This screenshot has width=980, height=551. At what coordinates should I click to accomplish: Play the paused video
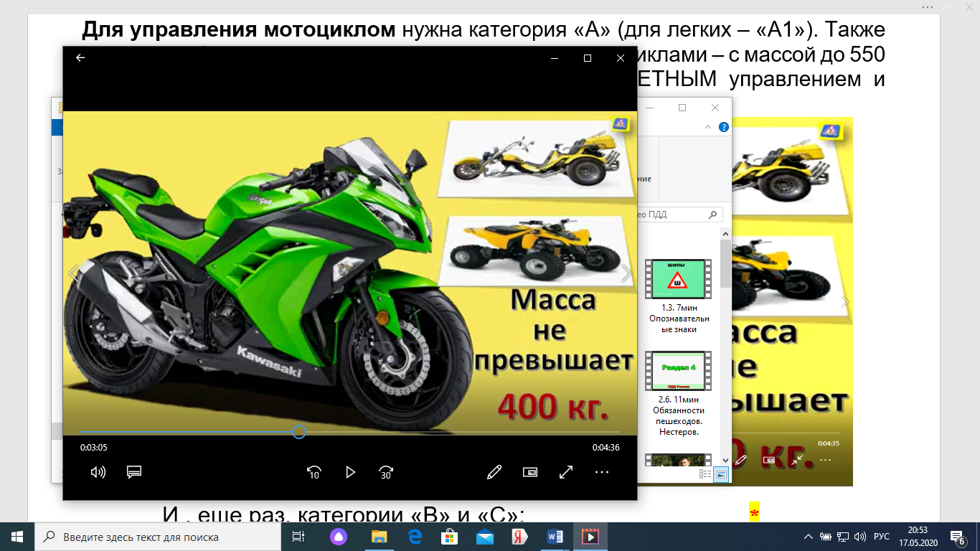coord(350,472)
